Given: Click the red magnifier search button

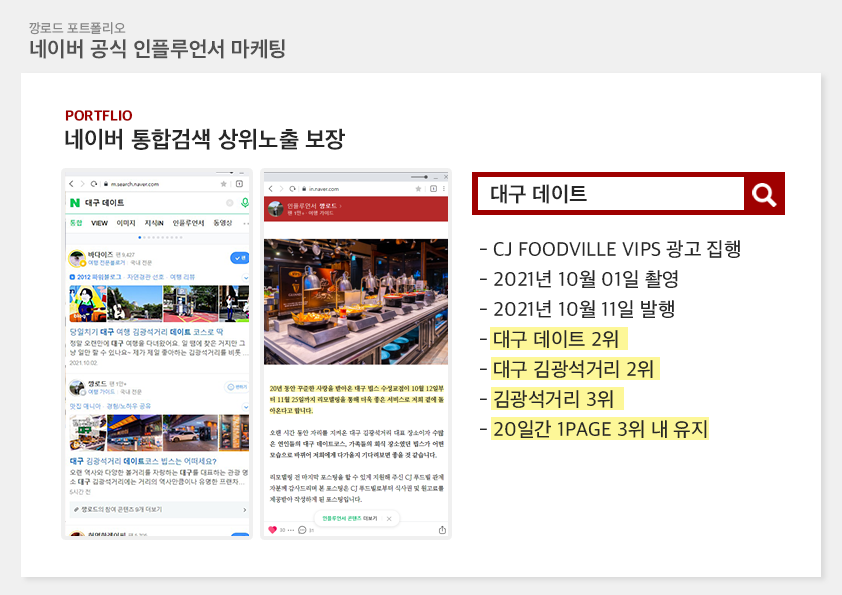Looking at the screenshot, I should click(x=764, y=194).
